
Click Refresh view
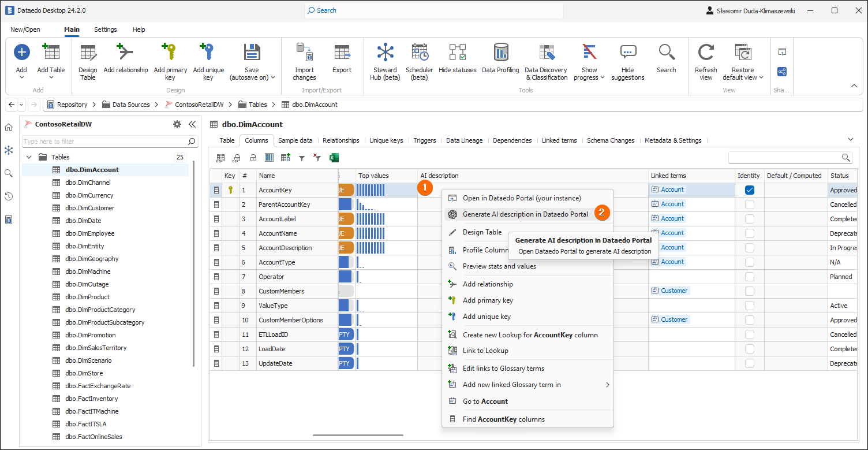(x=706, y=53)
